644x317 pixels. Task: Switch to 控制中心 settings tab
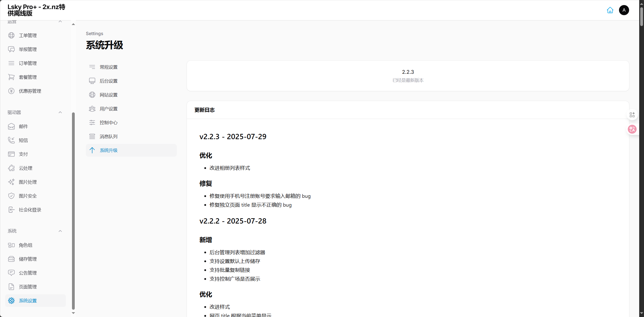pos(109,123)
